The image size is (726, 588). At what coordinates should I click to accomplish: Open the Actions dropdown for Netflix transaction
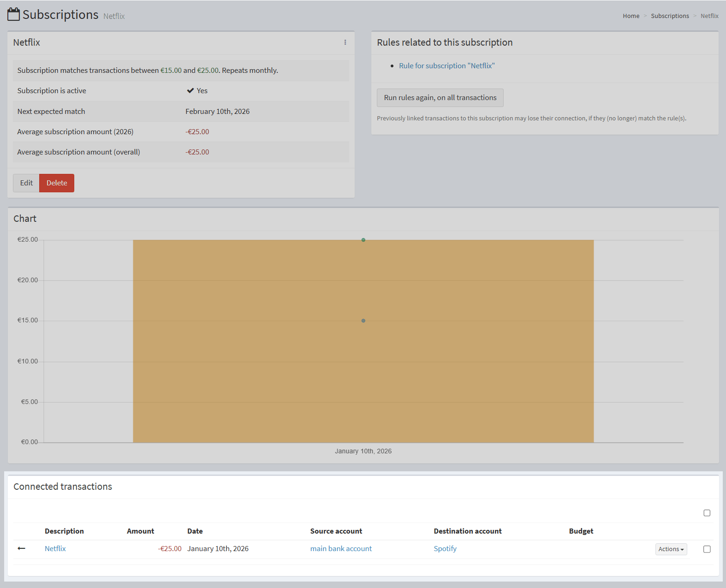(x=671, y=549)
